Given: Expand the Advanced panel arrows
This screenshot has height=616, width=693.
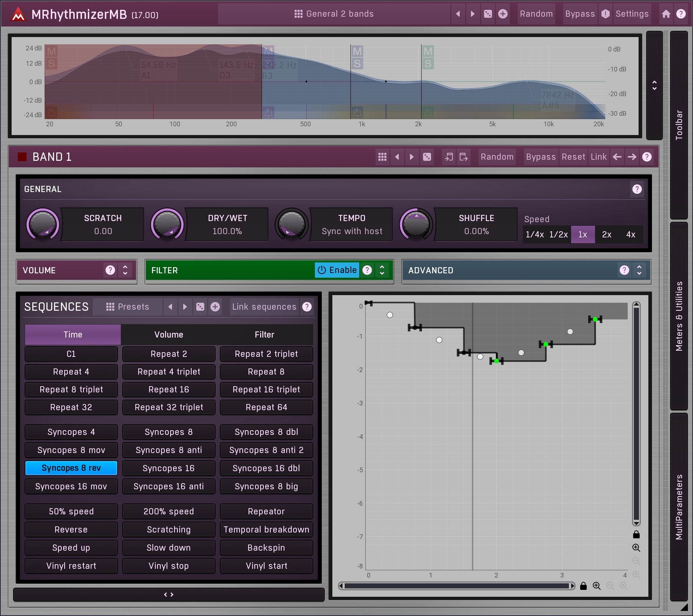Looking at the screenshot, I should coord(639,270).
